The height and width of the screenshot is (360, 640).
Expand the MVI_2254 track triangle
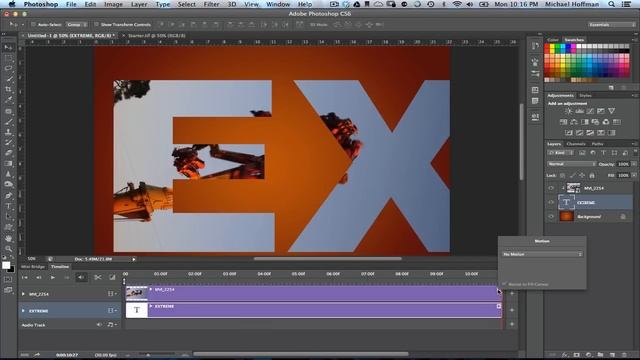(x=23, y=294)
